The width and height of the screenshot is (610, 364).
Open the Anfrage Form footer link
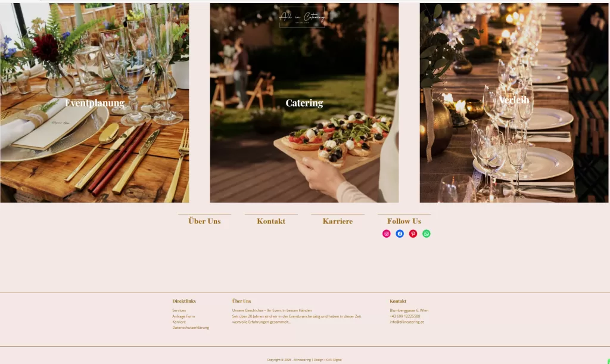pyautogui.click(x=183, y=316)
